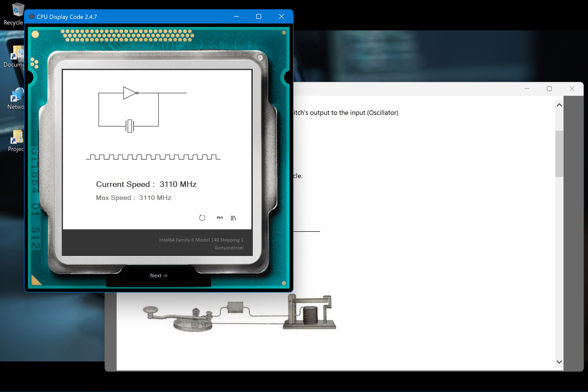The height and width of the screenshot is (392, 588).
Task: Maximize the background document window
Action: coord(549,89)
